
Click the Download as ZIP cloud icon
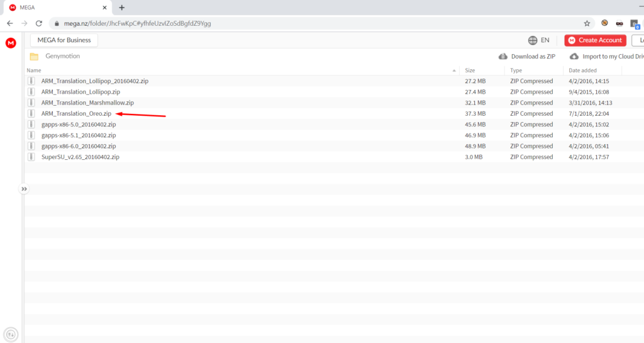pyautogui.click(x=502, y=56)
